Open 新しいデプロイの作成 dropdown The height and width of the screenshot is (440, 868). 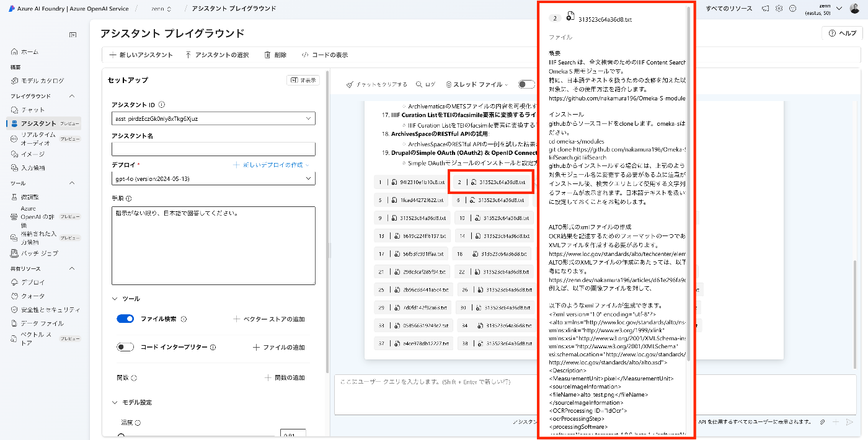click(x=271, y=165)
